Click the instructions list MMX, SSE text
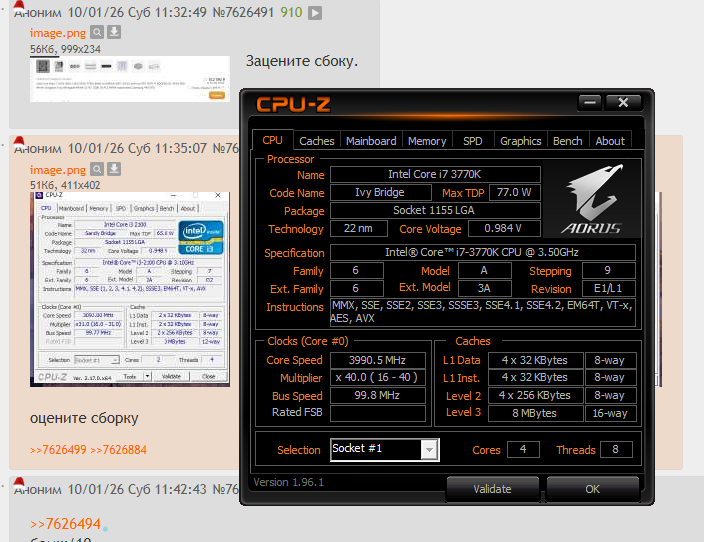This screenshot has width=704, height=542. [483, 312]
